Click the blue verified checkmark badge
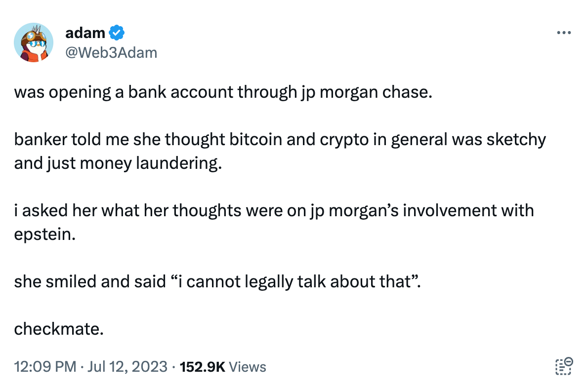 pos(117,33)
